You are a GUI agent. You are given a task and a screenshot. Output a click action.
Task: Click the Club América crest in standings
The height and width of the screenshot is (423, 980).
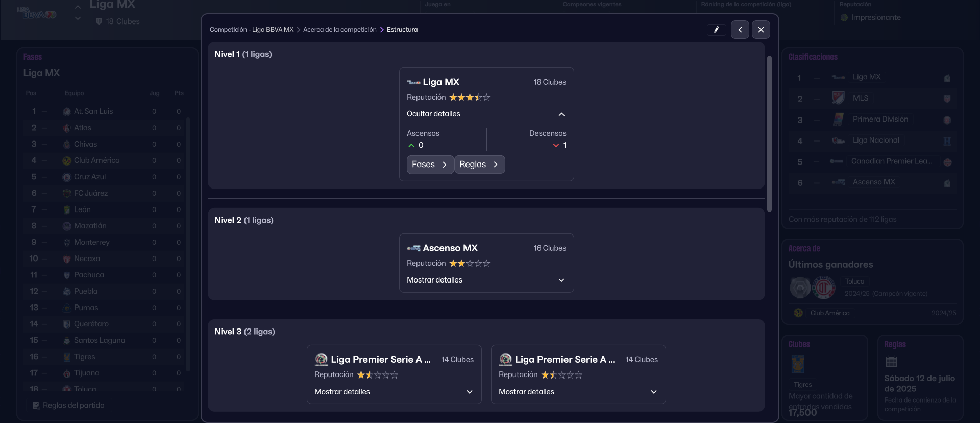click(x=67, y=161)
